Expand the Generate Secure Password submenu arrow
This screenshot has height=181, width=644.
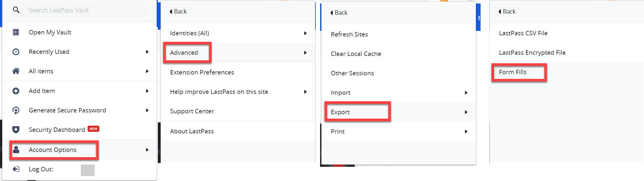point(147,110)
